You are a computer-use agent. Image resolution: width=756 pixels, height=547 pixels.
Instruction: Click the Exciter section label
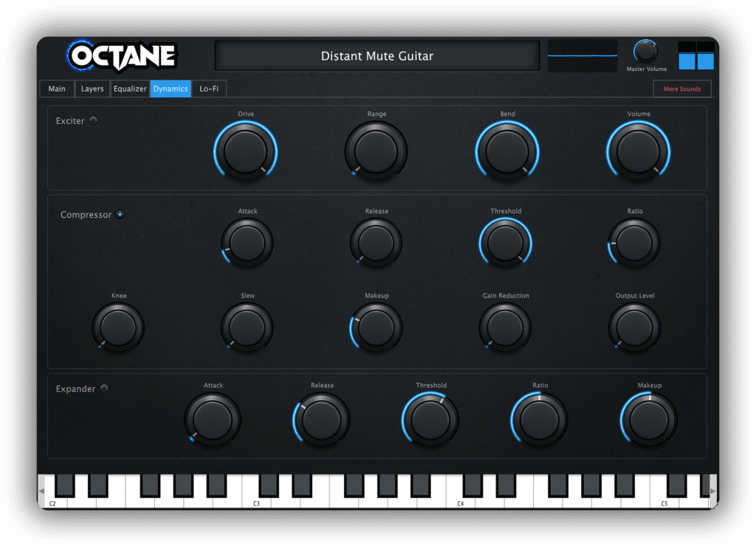pyautogui.click(x=70, y=120)
